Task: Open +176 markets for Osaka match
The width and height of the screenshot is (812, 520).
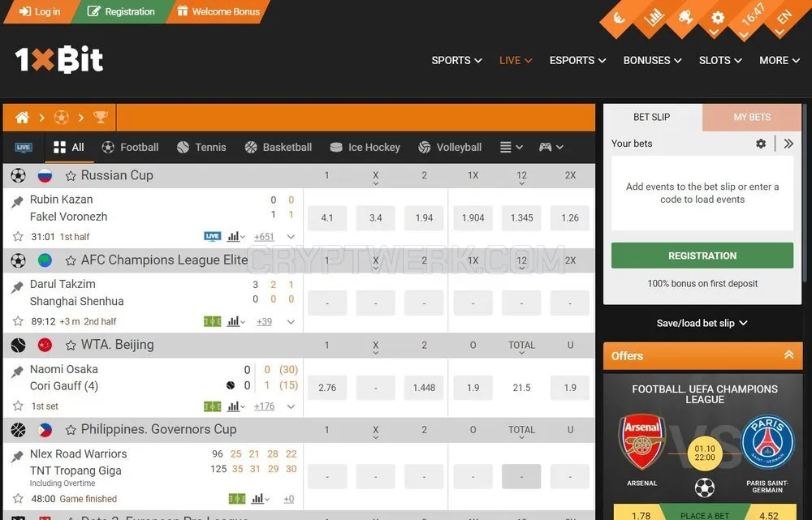Action: (x=264, y=406)
